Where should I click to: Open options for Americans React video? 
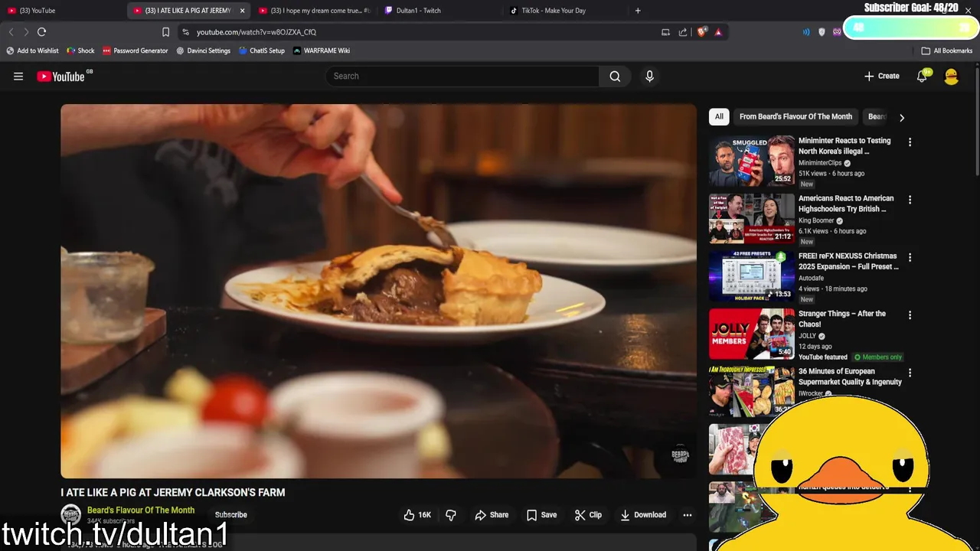[x=910, y=200]
